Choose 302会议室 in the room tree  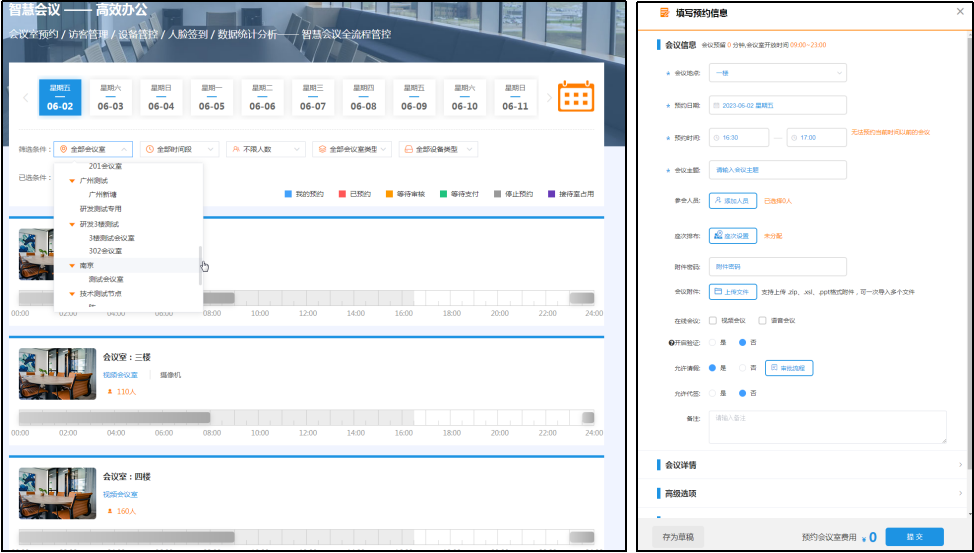tap(105, 251)
